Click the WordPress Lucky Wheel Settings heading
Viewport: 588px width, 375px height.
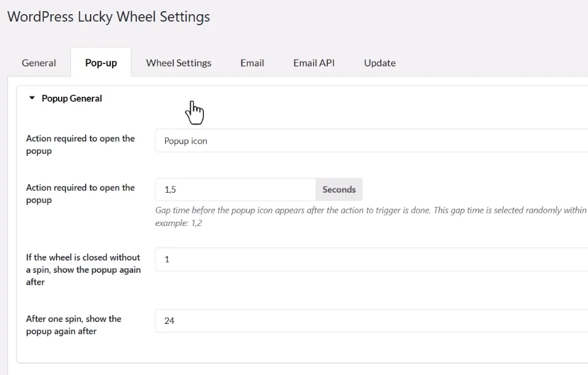point(108,17)
